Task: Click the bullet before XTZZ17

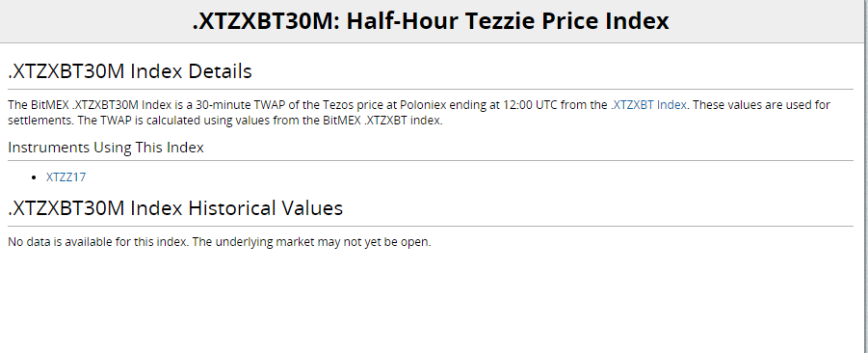Action: pos(36,177)
